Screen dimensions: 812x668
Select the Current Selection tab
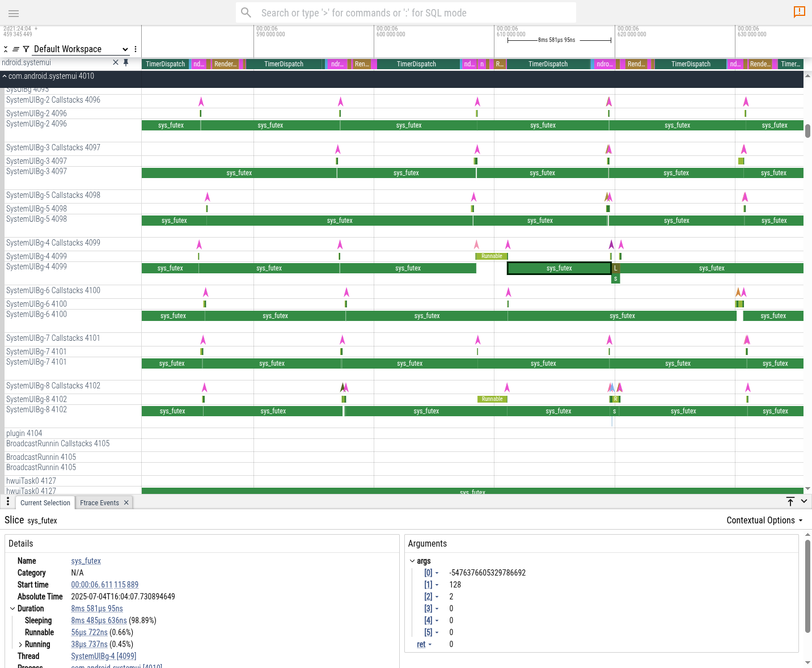point(45,502)
